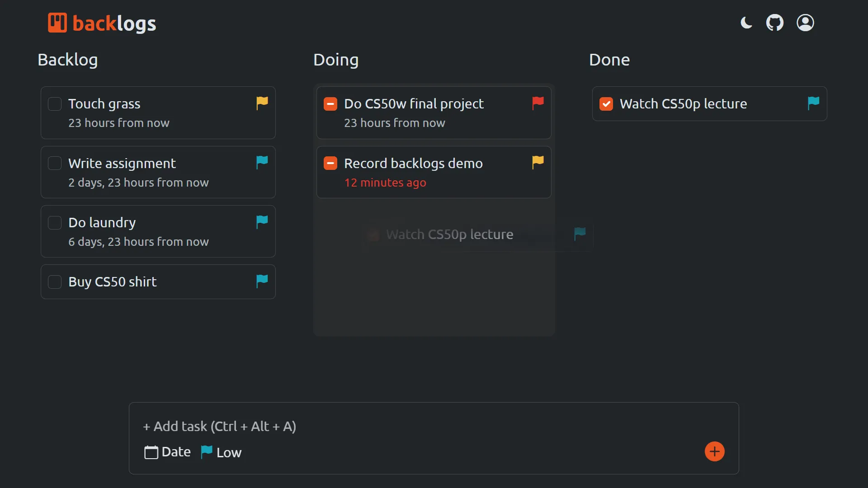Toggle the Record backlogs demo status box
The height and width of the screenshot is (488, 868).
pos(330,163)
